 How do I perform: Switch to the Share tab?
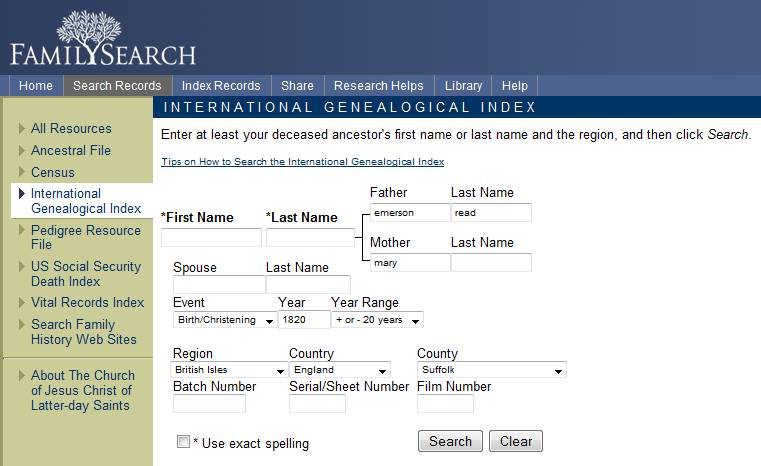pos(298,86)
